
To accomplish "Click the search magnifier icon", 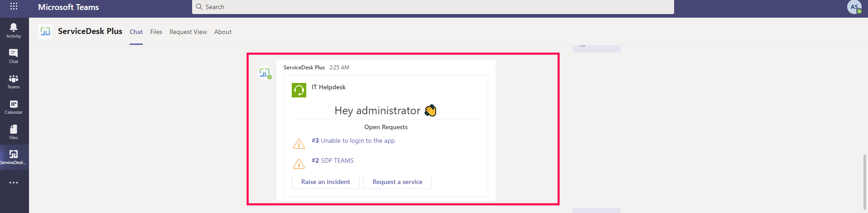I will pos(199,7).
